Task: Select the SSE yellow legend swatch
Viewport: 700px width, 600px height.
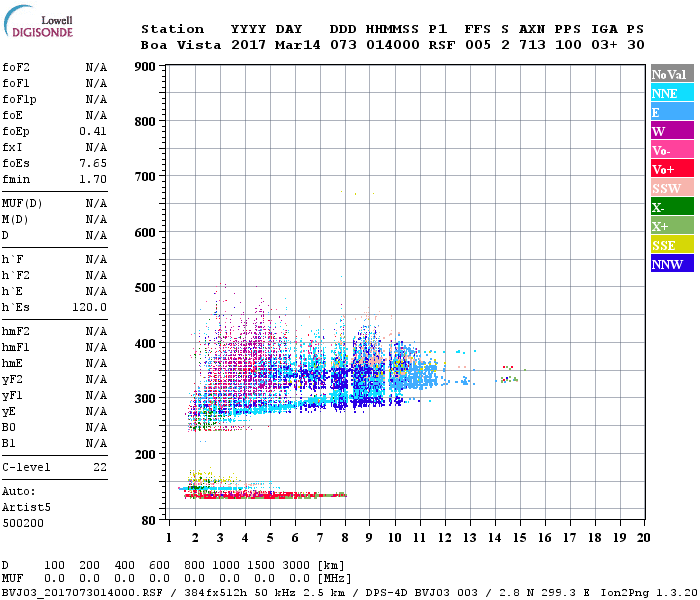Action: (672, 245)
